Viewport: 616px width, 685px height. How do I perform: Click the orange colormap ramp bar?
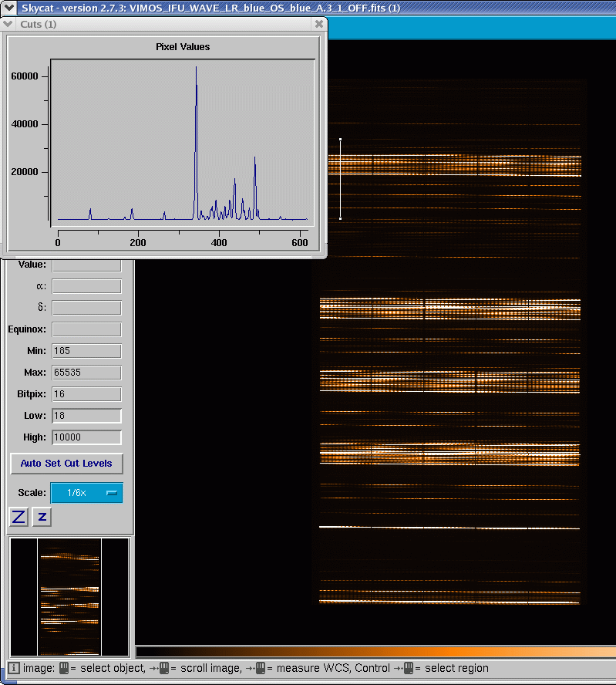375,653
